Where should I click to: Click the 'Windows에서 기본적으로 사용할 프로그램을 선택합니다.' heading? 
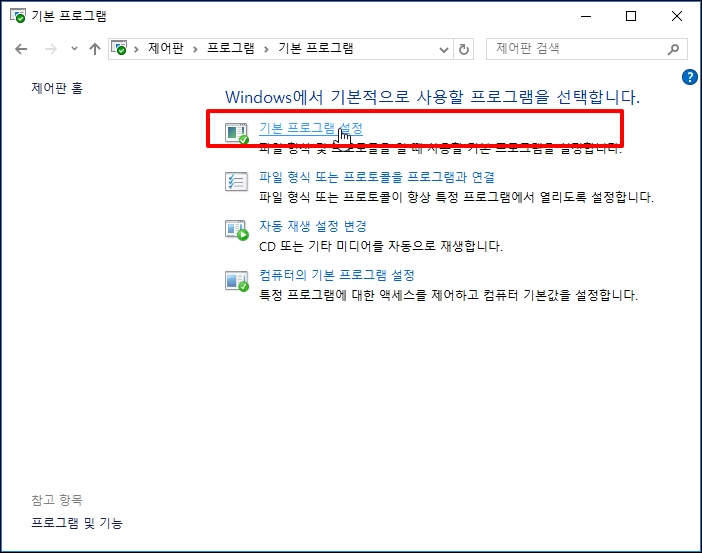(x=432, y=97)
